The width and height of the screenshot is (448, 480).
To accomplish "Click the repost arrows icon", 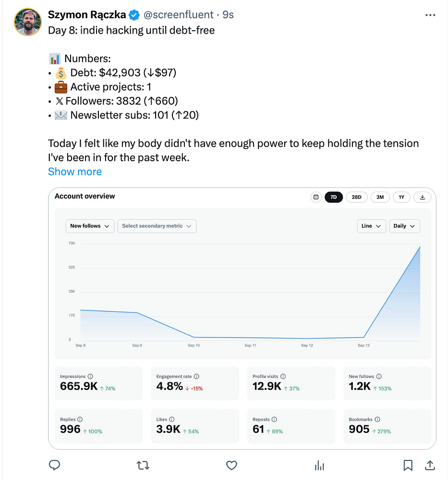I will pyautogui.click(x=143, y=465).
